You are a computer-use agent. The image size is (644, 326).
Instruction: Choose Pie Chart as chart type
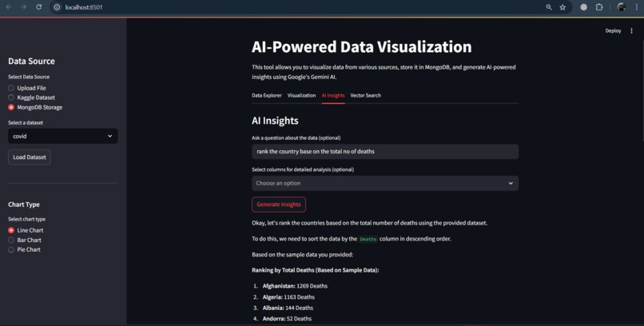(24, 249)
